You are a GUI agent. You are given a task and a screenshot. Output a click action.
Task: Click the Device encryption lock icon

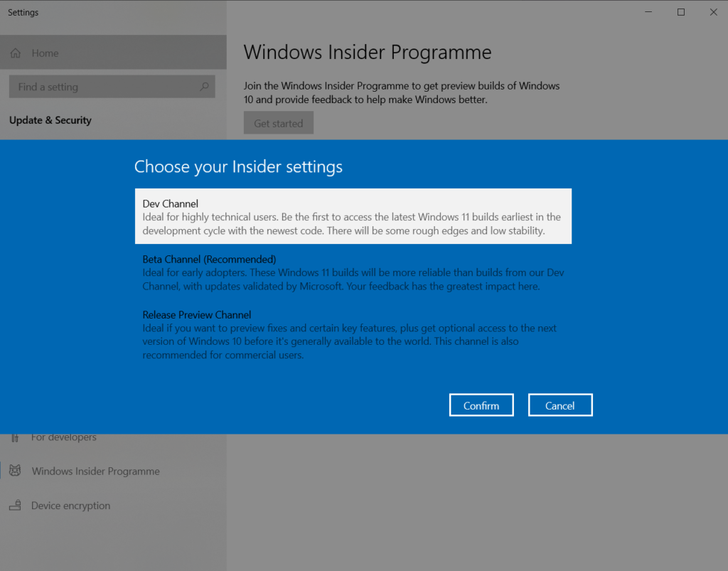point(15,505)
